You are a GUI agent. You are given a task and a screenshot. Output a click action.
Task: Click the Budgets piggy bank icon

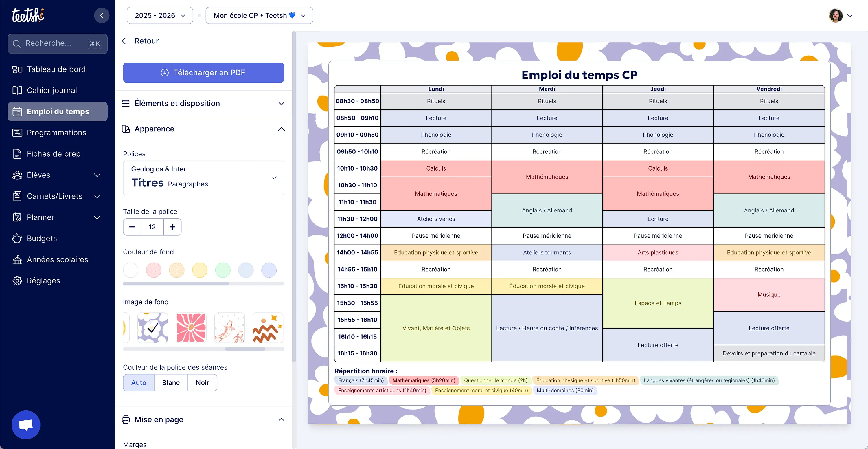pos(17,238)
